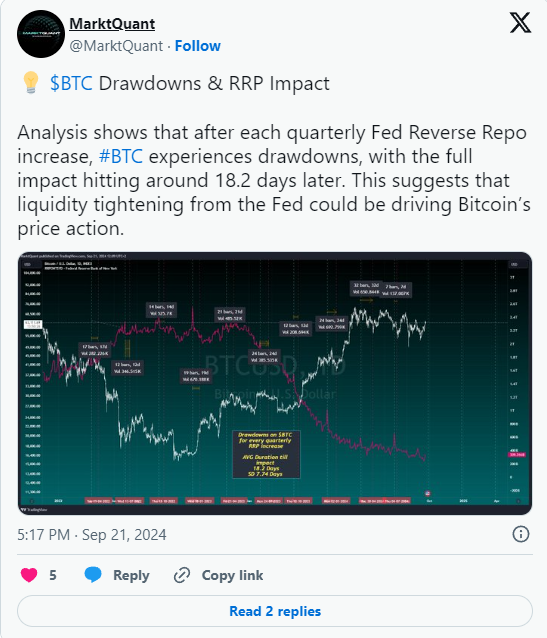Open the X logo link
This screenshot has height=638, width=547.
click(x=520, y=22)
